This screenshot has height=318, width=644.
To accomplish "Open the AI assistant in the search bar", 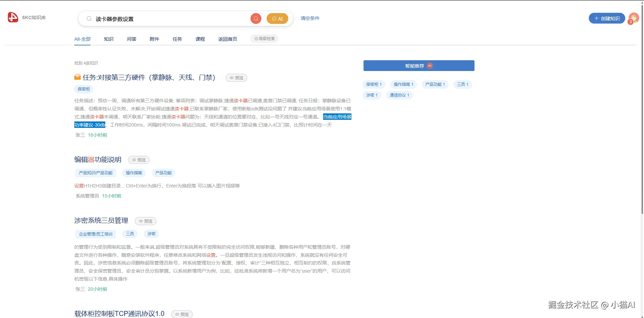I will click(277, 19).
